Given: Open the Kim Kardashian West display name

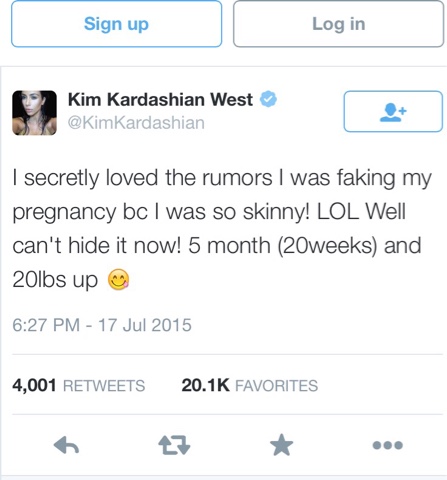Looking at the screenshot, I should (x=160, y=99).
